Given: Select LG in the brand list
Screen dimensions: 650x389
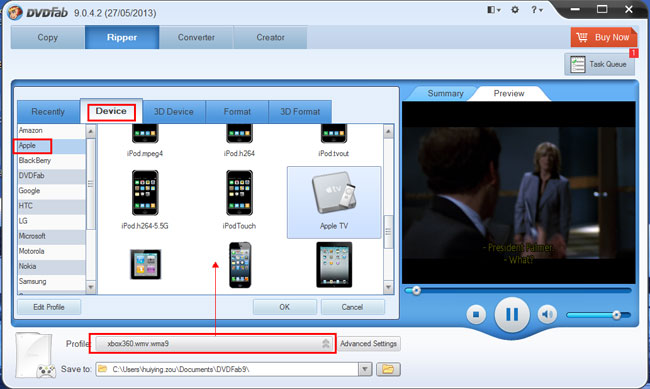Looking at the screenshot, I should pyautogui.click(x=51, y=221).
